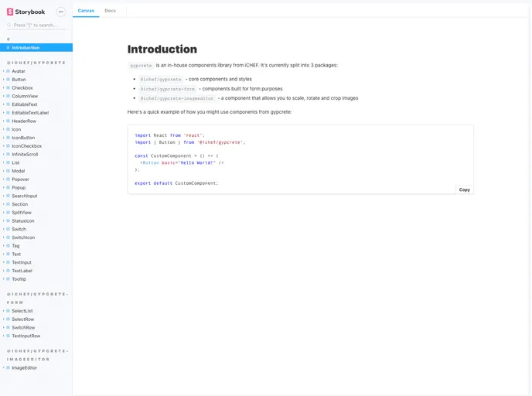Expand the SelectRow tree arrow

pos(4,319)
